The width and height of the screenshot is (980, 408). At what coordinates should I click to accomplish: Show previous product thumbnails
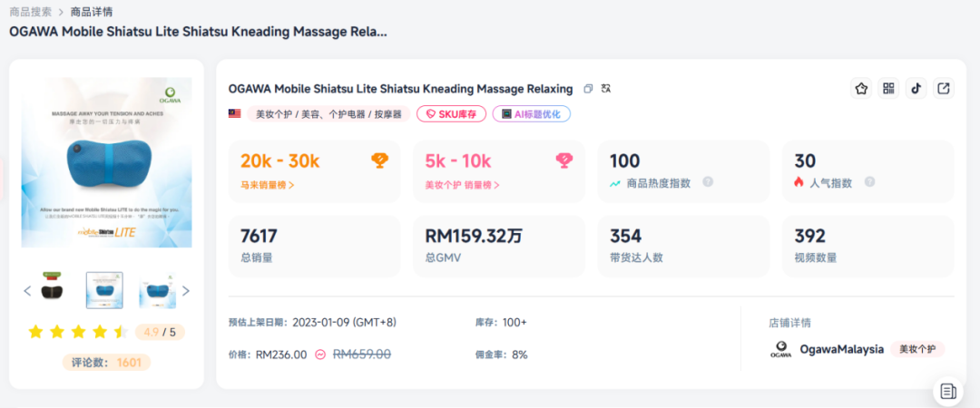pos(27,290)
